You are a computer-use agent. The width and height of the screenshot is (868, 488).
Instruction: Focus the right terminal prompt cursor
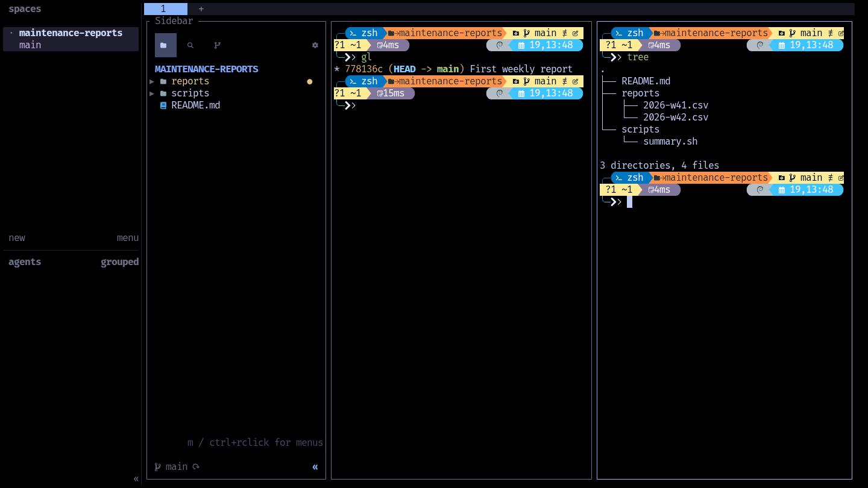(x=629, y=202)
